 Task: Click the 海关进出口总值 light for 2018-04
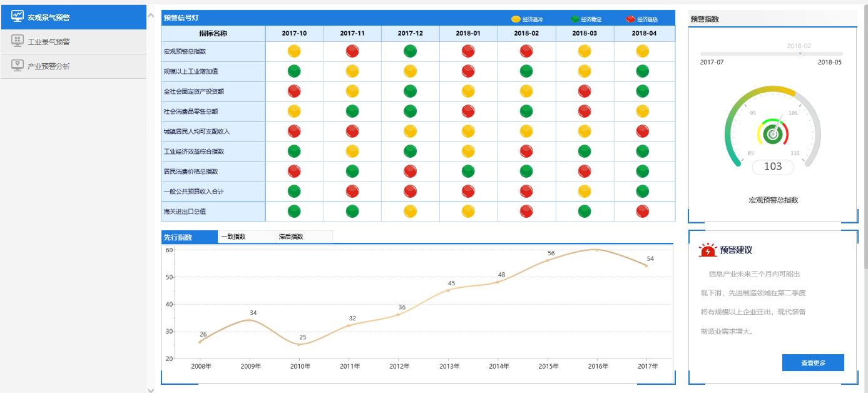coord(642,212)
